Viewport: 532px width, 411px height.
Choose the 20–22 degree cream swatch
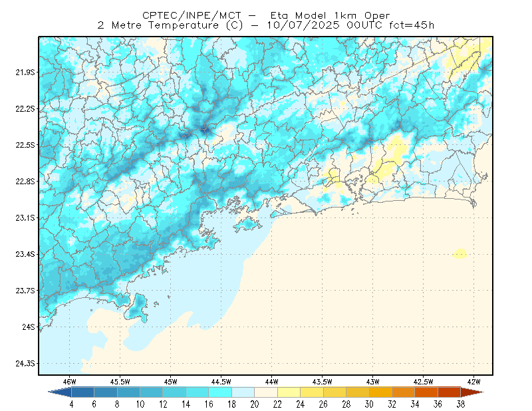click(266, 392)
